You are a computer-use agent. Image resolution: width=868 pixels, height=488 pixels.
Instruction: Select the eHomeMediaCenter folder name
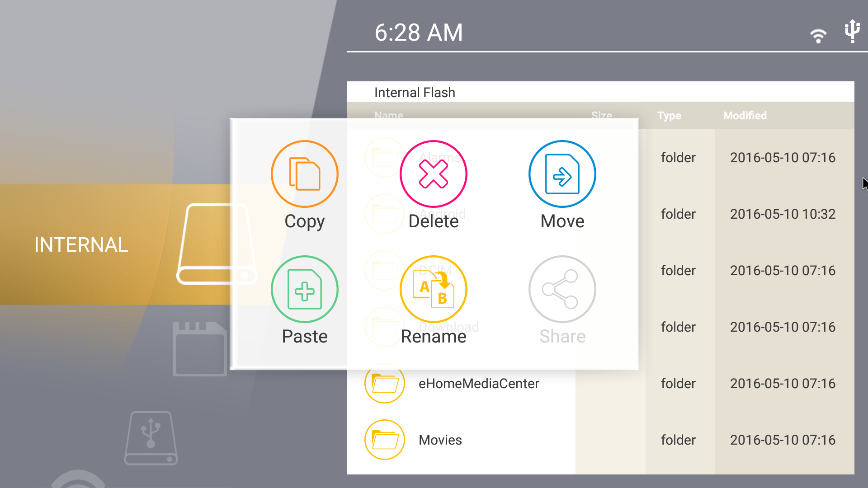[x=479, y=384]
